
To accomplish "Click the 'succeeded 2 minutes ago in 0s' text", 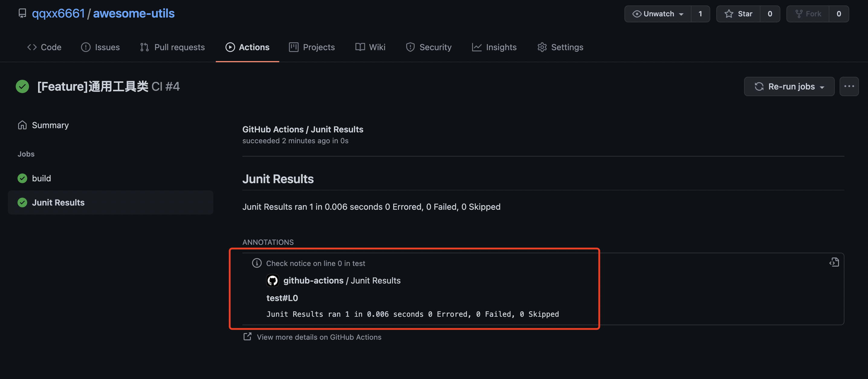I will [295, 141].
